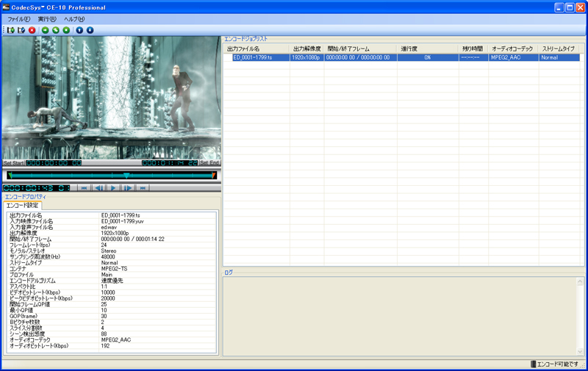Image resolution: width=588 pixels, height=371 pixels.
Task: Select the エンコード設定 tab
Action: [x=22, y=206]
